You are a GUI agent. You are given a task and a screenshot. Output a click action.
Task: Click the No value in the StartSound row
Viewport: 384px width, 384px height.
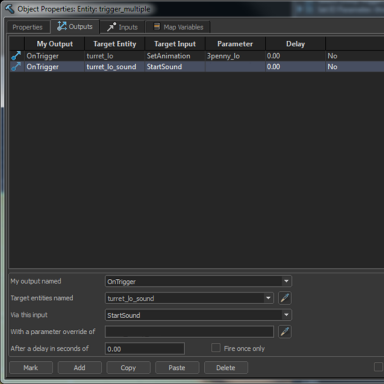pos(332,67)
